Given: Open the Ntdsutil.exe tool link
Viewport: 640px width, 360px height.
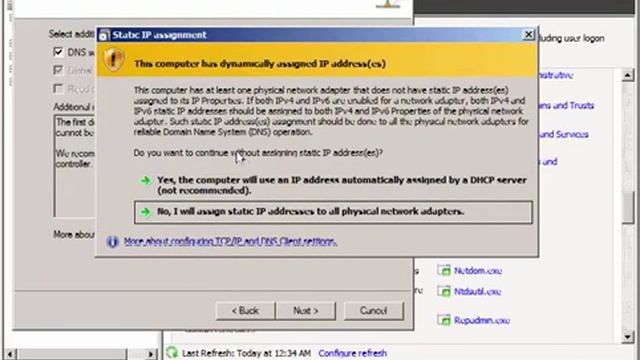Looking at the screenshot, I should pos(477,291).
